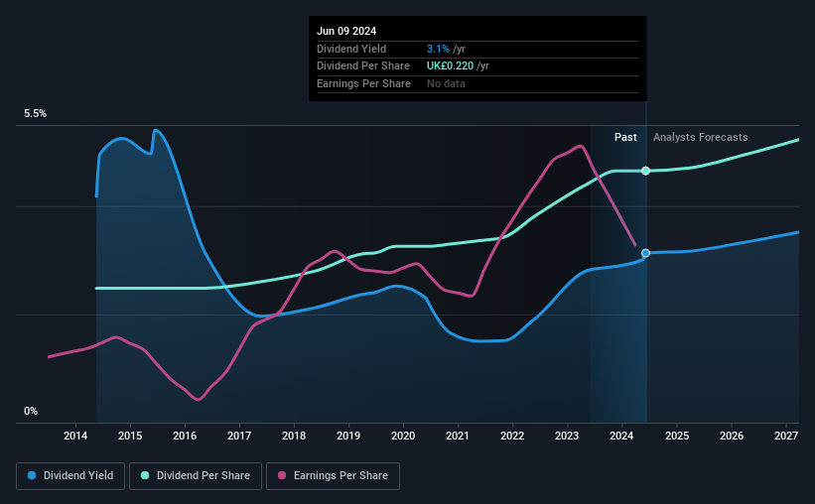Click the 2027 x-axis label
The height and width of the screenshot is (504, 815).
click(x=786, y=436)
